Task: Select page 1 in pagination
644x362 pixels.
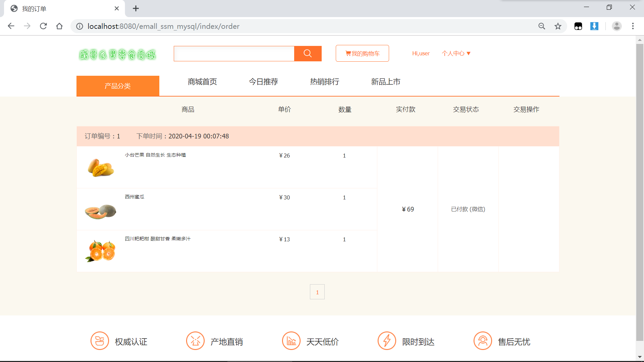Action: tap(317, 292)
